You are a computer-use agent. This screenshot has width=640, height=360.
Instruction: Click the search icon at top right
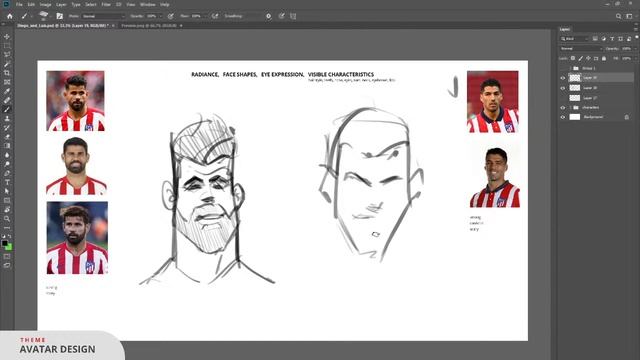[618, 16]
